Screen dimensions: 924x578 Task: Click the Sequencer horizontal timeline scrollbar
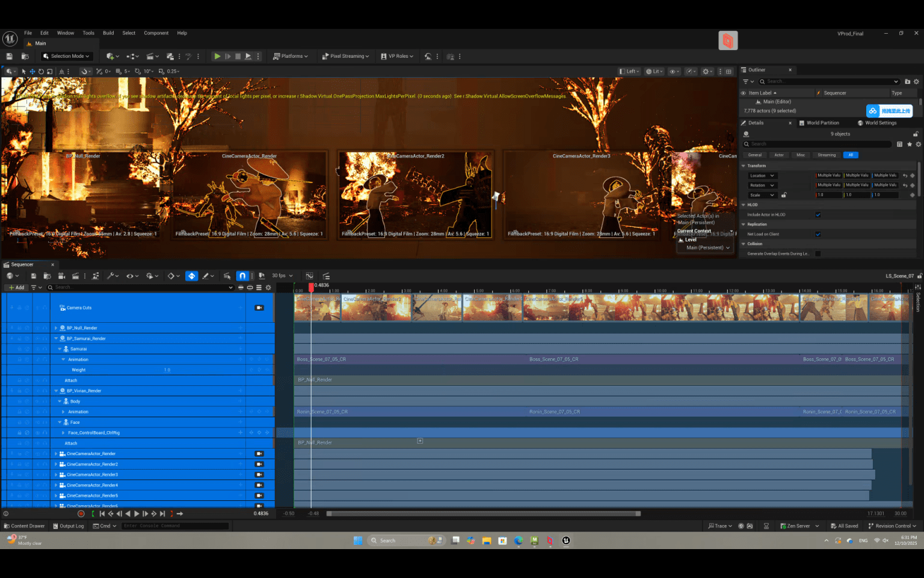pos(483,514)
